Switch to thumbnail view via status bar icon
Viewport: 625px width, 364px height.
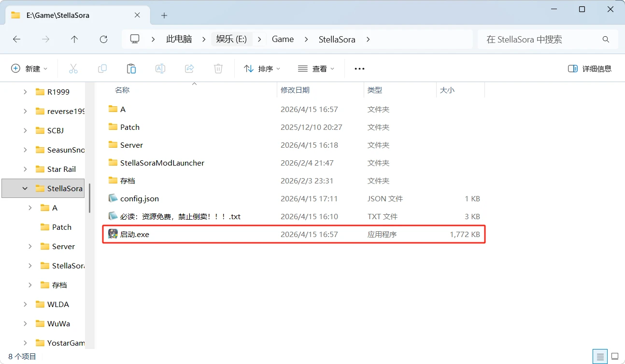[614, 356]
